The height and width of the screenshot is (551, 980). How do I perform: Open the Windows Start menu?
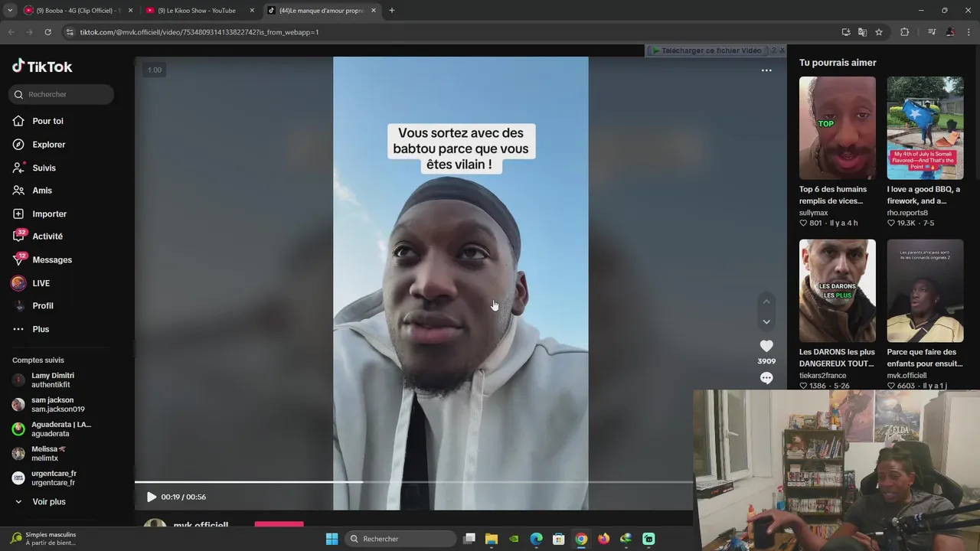(x=332, y=539)
